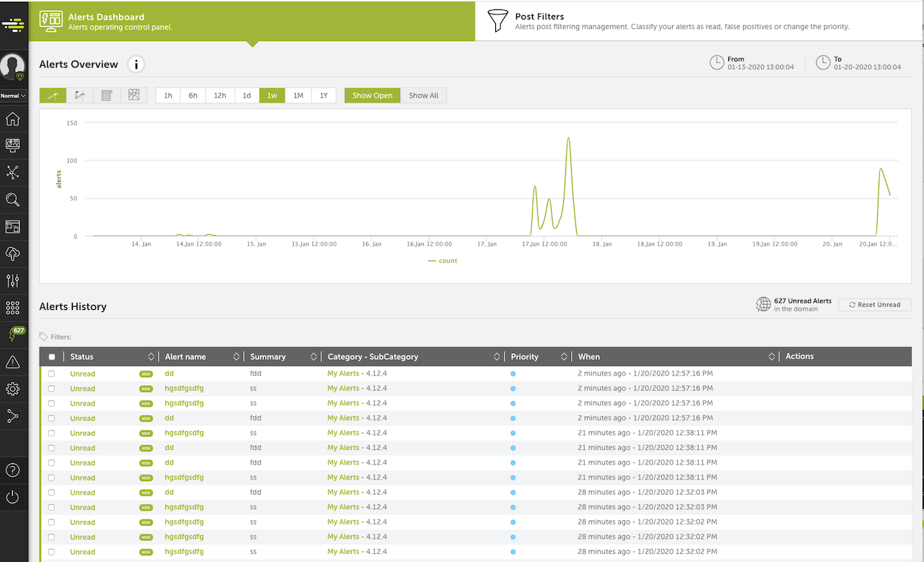Click the lightning icon with 627 badge
Image resolution: width=924 pixels, height=562 pixels.
point(13,334)
